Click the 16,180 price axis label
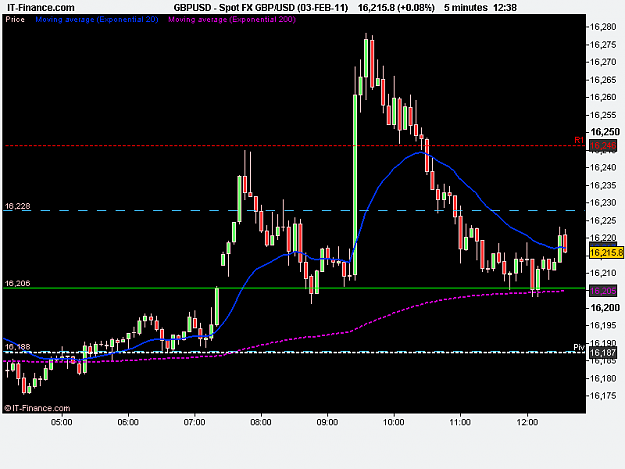The width and height of the screenshot is (625, 469). pos(603,378)
